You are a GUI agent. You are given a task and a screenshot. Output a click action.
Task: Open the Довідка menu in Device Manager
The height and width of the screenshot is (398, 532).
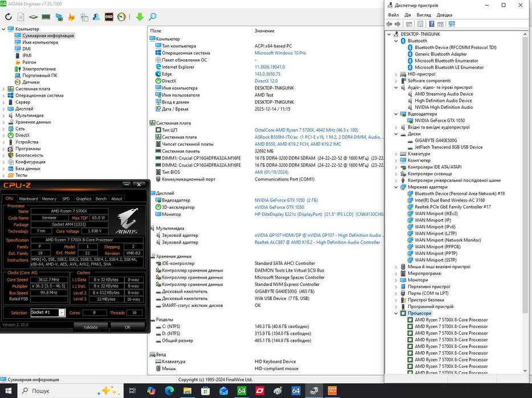(x=444, y=15)
